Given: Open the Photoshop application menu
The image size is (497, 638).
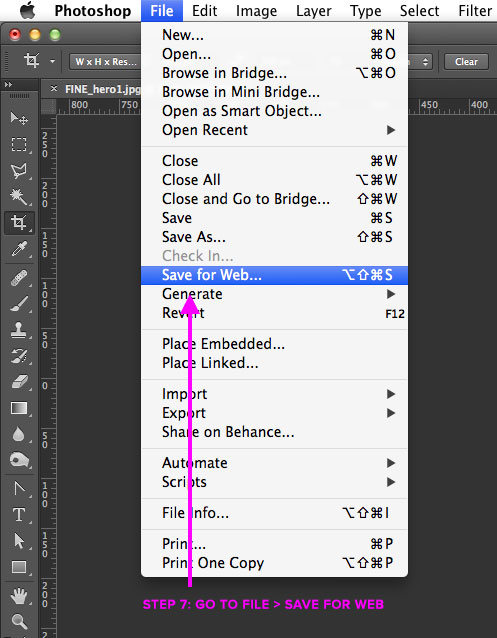Looking at the screenshot, I should point(93,11).
